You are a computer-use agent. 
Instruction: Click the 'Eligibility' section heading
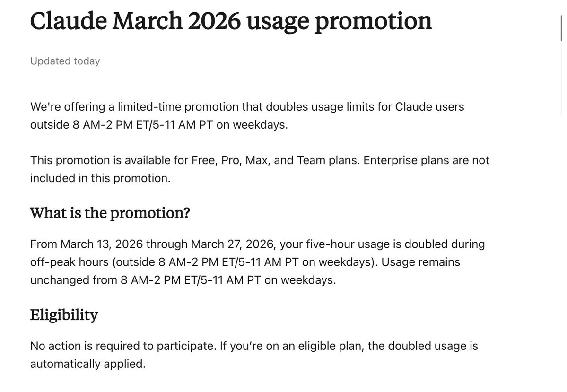click(64, 314)
